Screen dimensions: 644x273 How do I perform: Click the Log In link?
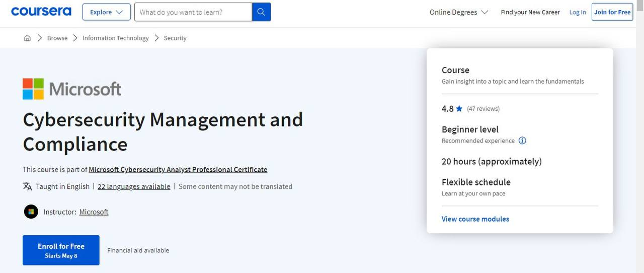578,12
